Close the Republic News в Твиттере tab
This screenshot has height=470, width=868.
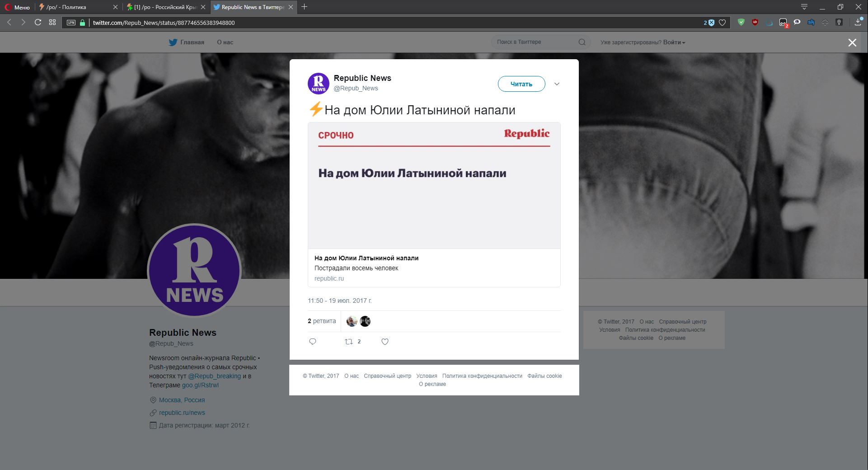(291, 7)
